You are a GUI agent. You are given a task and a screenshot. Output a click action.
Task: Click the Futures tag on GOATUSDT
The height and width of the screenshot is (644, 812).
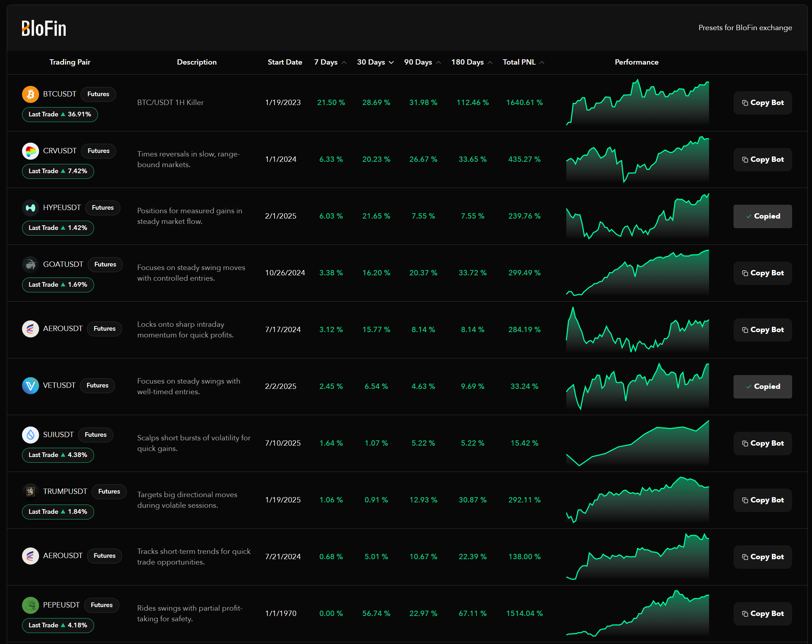[x=105, y=265]
